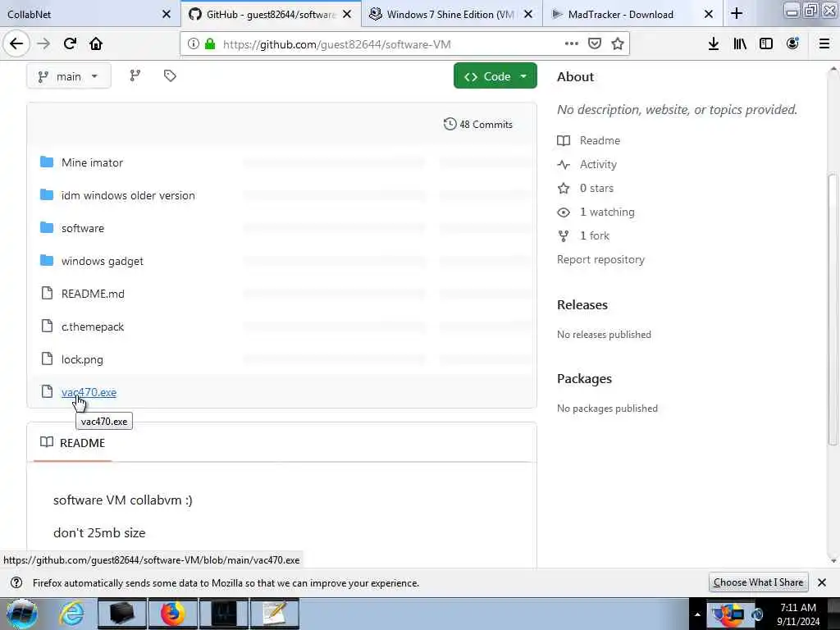This screenshot has height=630, width=840.
Task: Expand the green Code dropdown
Action: [x=495, y=76]
